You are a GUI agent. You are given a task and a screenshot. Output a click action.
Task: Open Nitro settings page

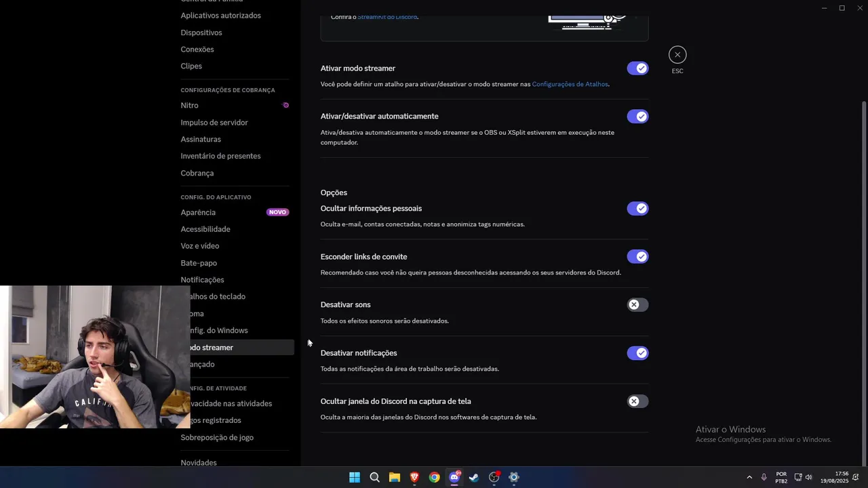pyautogui.click(x=189, y=106)
